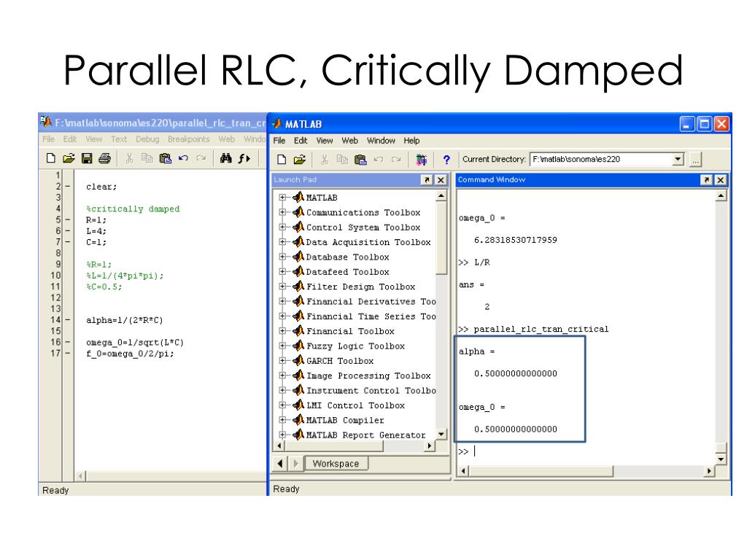Click Redo icon in MATLAB toolbar
Viewport: 747px width, 560px height.
click(396, 160)
